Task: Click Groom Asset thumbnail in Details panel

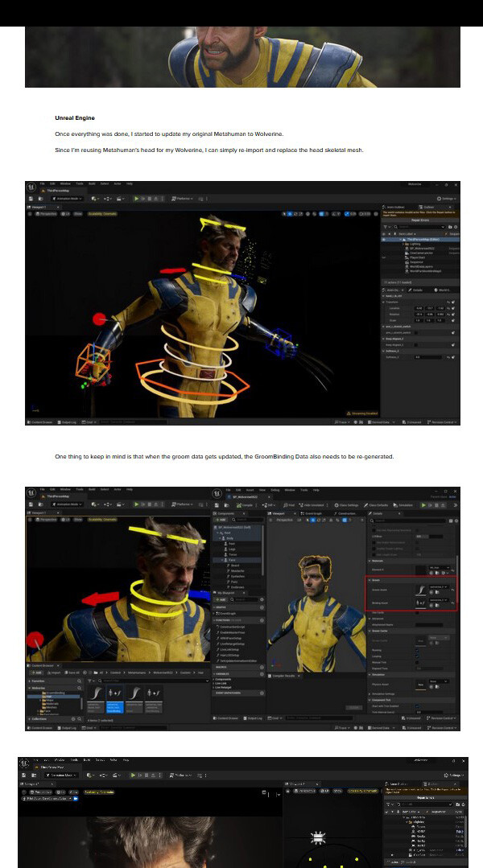Action: (421, 589)
